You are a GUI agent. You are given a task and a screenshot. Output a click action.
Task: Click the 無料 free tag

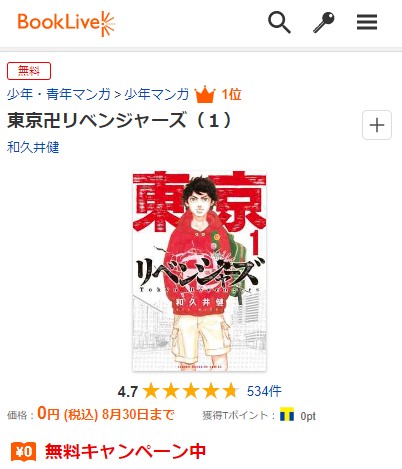[29, 71]
